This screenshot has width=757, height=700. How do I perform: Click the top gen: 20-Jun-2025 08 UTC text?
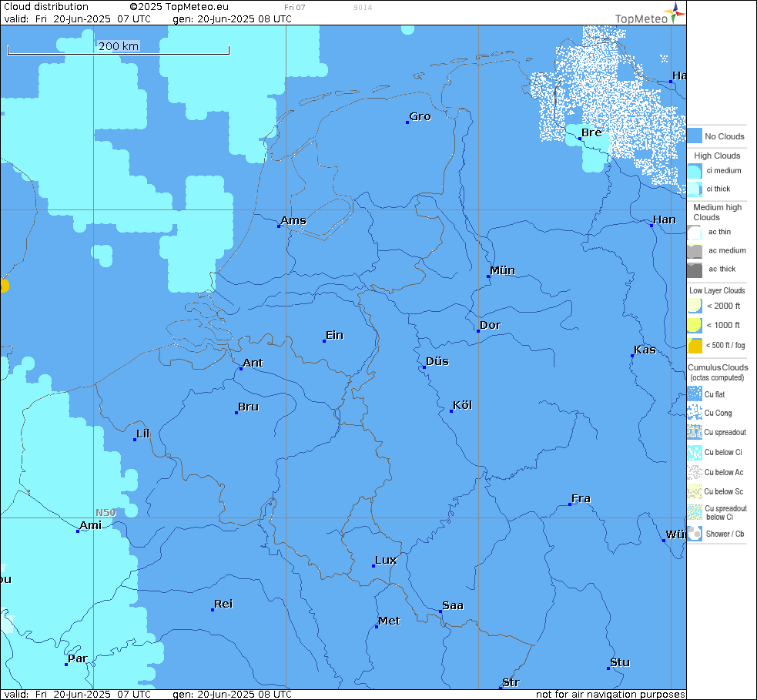[x=233, y=18]
